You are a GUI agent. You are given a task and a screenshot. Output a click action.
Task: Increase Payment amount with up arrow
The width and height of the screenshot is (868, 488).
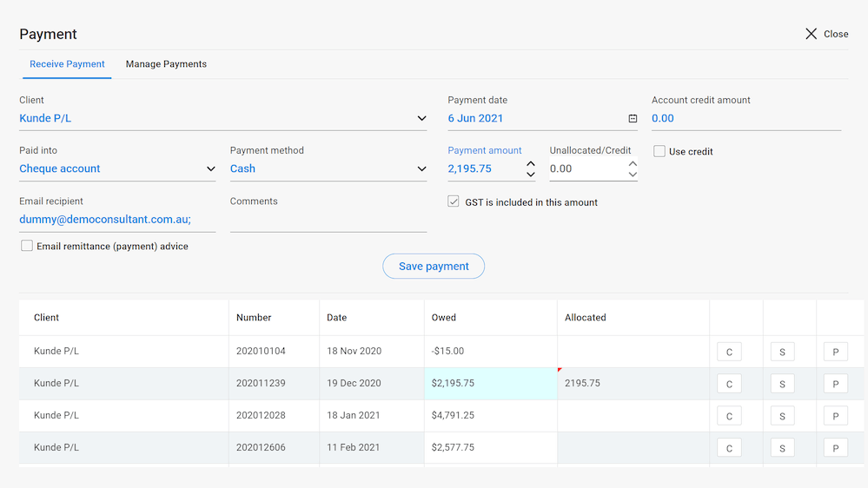pyautogui.click(x=530, y=164)
